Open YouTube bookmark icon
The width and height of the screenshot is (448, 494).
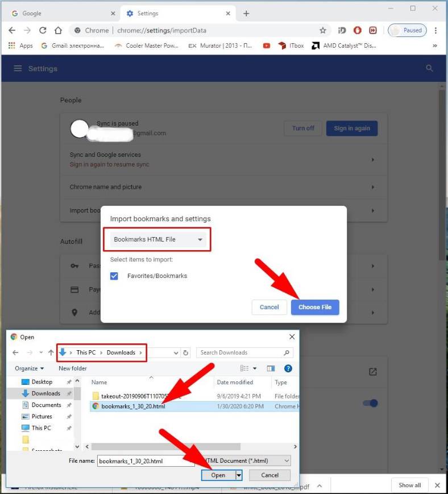pyautogui.click(x=266, y=45)
